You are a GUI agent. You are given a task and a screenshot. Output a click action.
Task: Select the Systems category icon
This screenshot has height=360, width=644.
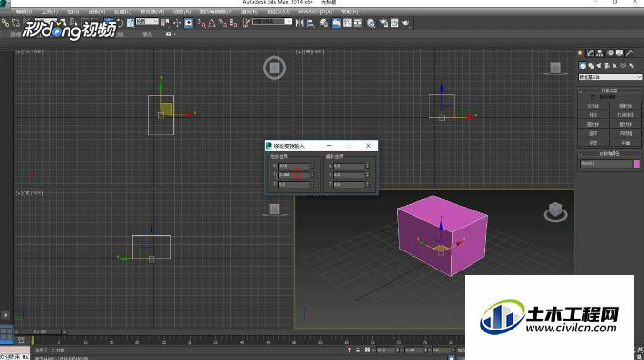click(632, 66)
